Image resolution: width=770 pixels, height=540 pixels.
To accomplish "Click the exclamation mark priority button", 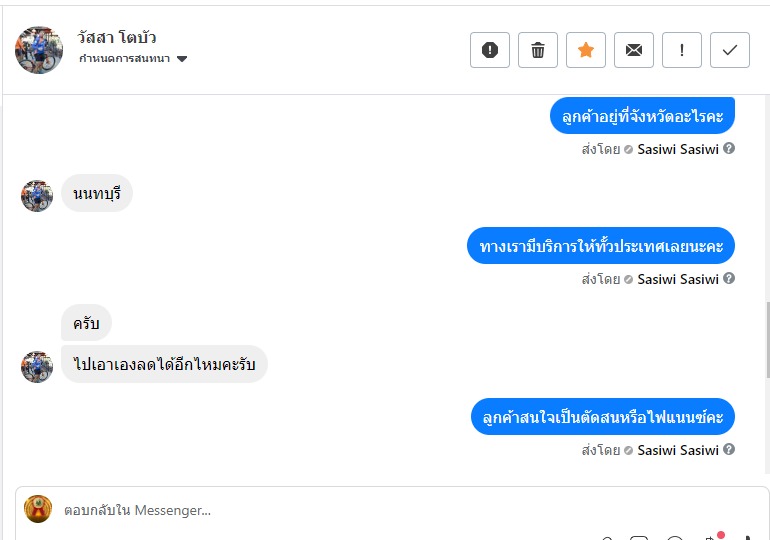I will tap(682, 50).
